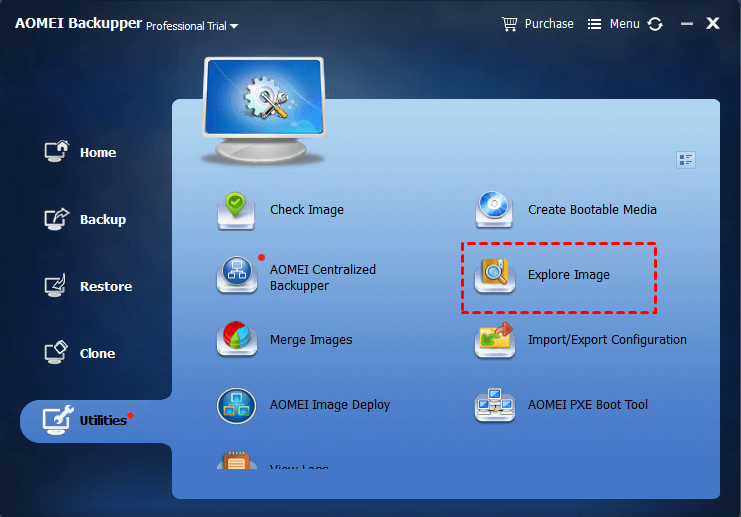Open the Merge Images icon

coord(237,339)
